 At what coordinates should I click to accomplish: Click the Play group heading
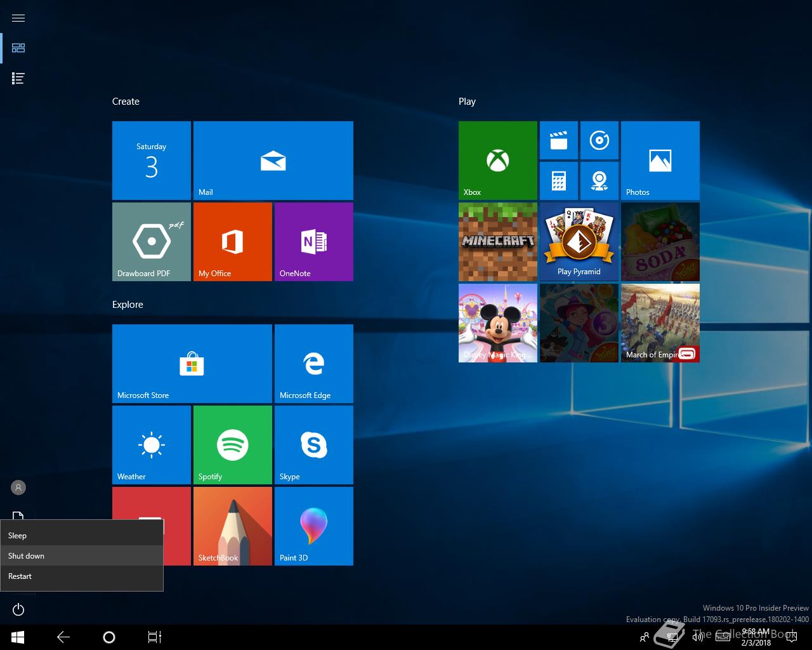tap(467, 102)
